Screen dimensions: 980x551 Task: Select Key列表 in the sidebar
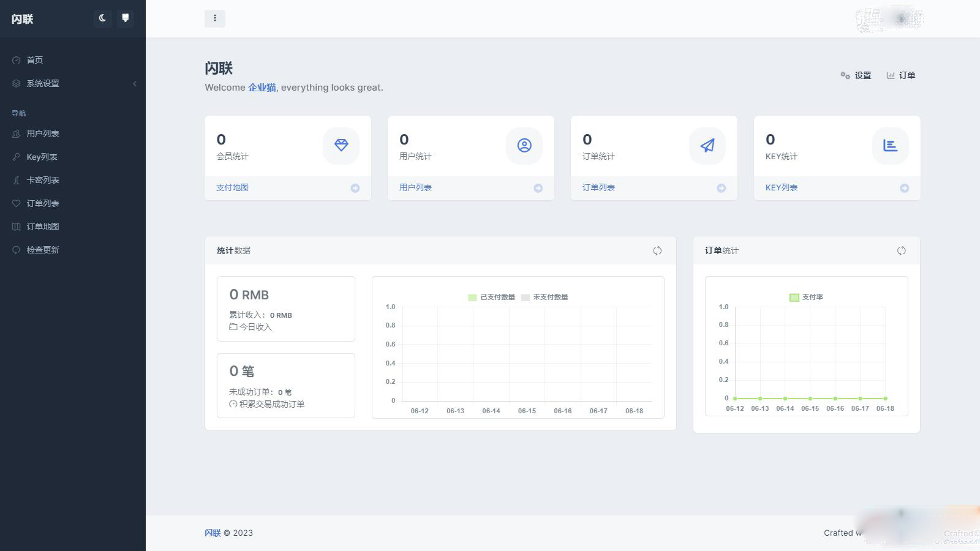click(x=42, y=157)
